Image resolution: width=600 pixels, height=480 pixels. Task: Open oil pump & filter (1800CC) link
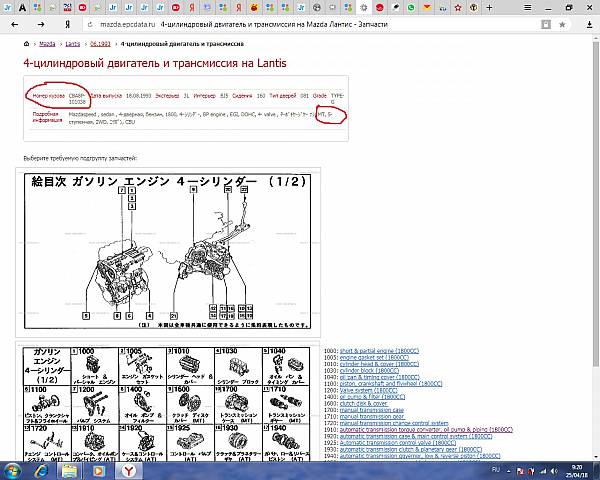[372, 397]
